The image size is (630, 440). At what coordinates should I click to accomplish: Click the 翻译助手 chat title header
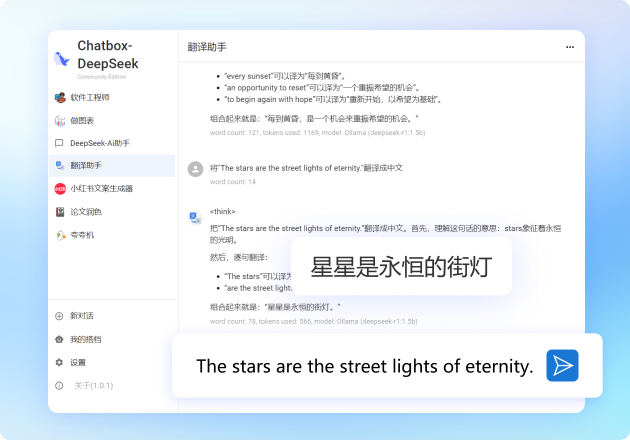pos(207,47)
